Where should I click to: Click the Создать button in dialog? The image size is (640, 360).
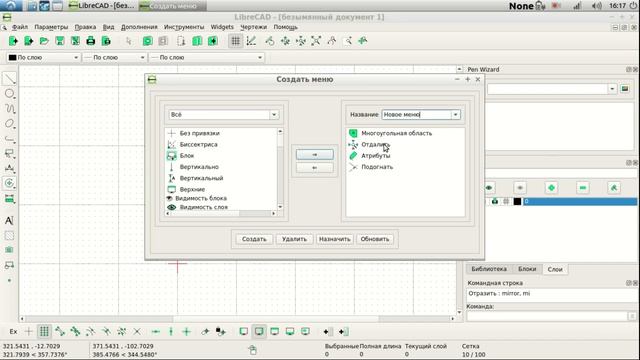click(x=254, y=239)
